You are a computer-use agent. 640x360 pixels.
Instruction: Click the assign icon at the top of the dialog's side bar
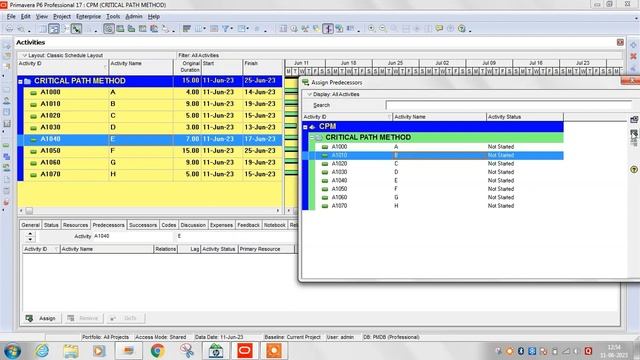pyautogui.click(x=634, y=120)
